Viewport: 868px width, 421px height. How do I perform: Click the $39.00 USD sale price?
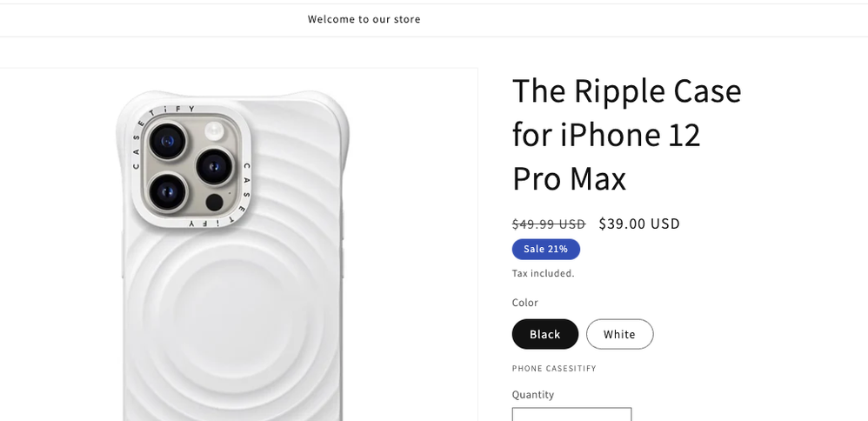click(x=639, y=224)
